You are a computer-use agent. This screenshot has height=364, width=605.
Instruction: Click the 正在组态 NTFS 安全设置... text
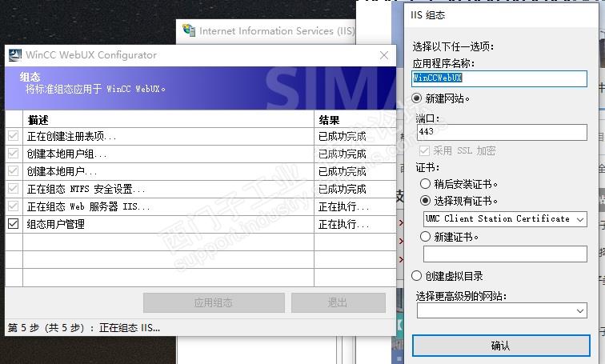[86, 189]
